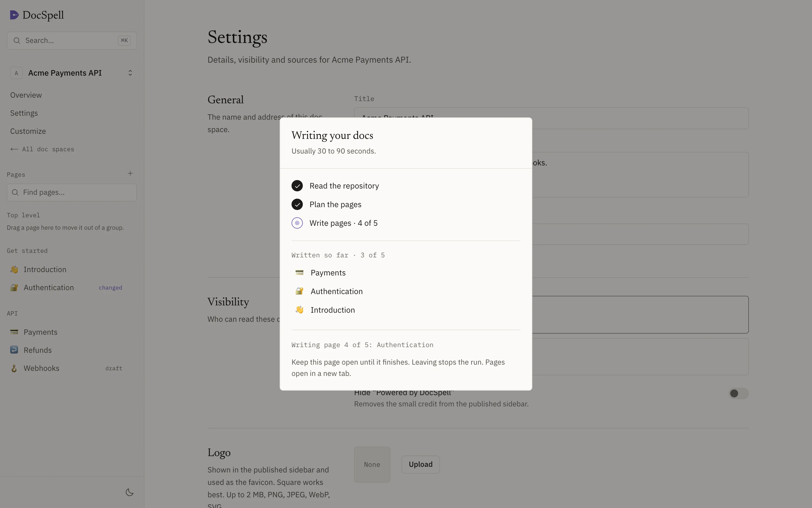
Task: Click the changed badge on Authentication
Action: (x=111, y=288)
